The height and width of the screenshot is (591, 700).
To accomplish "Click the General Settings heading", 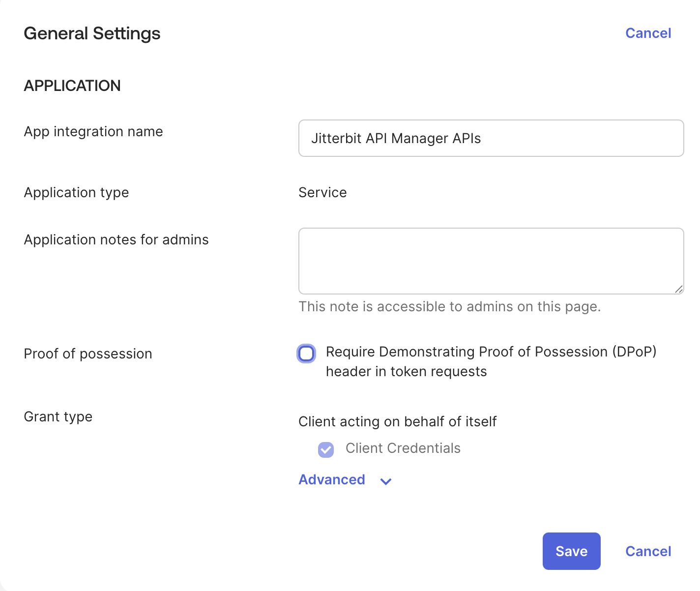I will tap(92, 33).
